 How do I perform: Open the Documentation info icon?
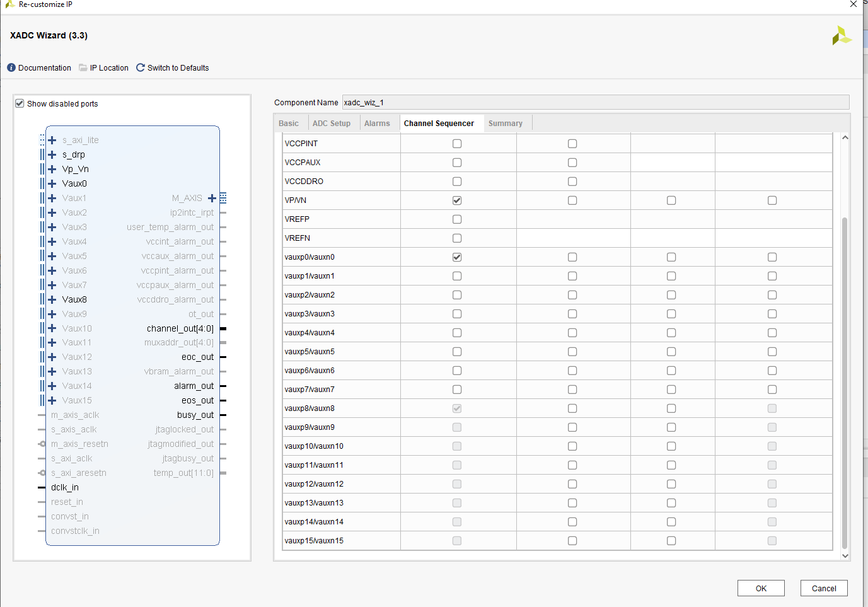point(11,67)
